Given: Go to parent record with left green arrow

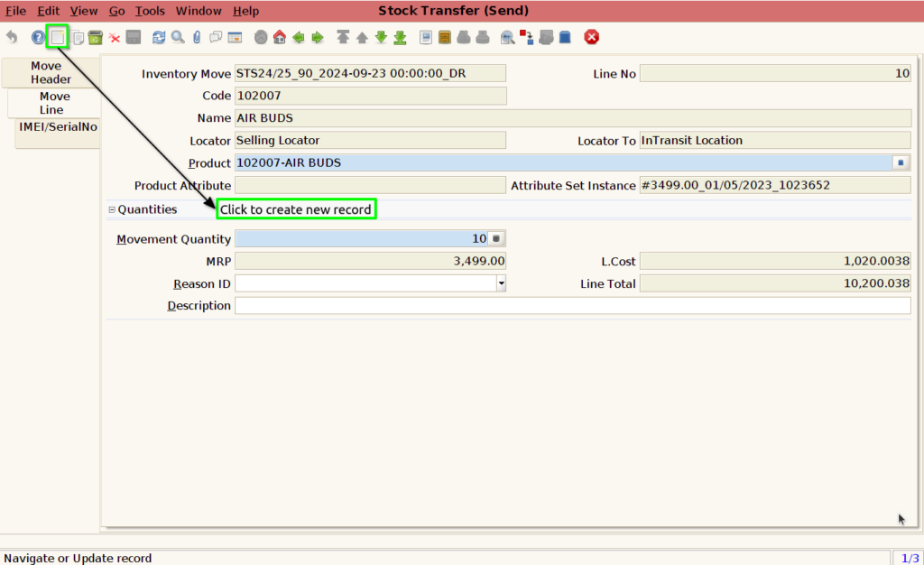Looking at the screenshot, I should coord(299,37).
